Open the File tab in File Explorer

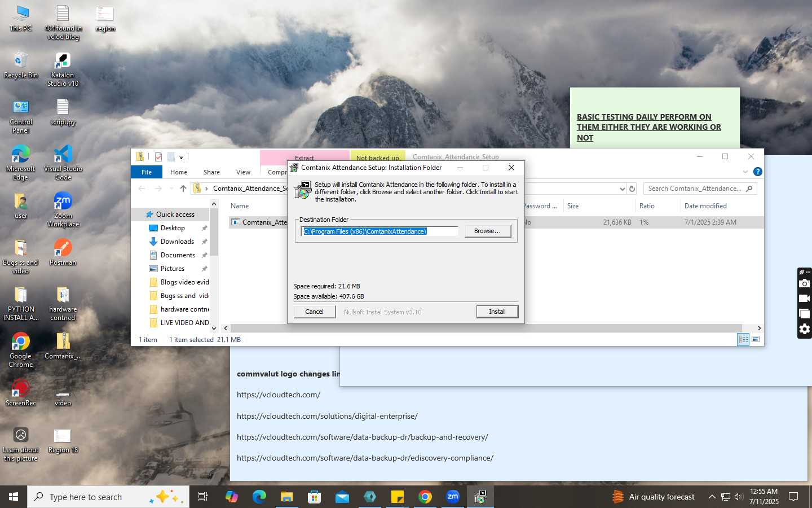tap(147, 172)
